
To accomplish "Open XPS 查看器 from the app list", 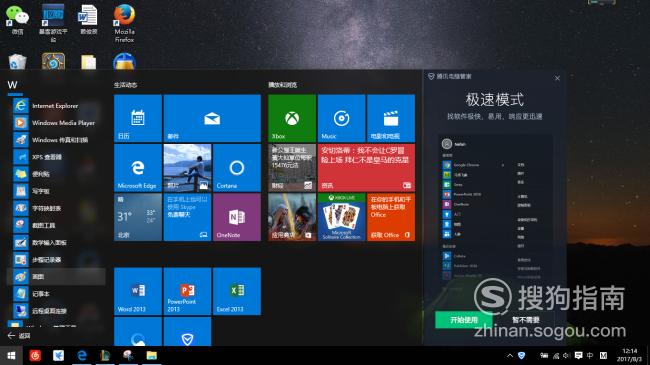I will click(x=56, y=157).
